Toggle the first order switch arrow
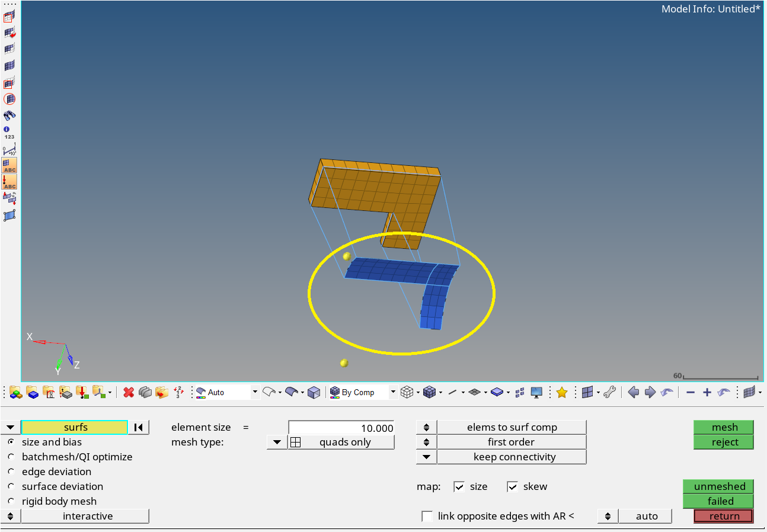This screenshot has height=532, width=767. pos(427,442)
